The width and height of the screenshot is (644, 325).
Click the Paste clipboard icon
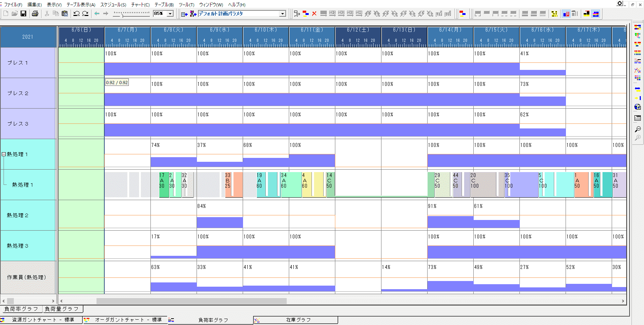(65, 13)
